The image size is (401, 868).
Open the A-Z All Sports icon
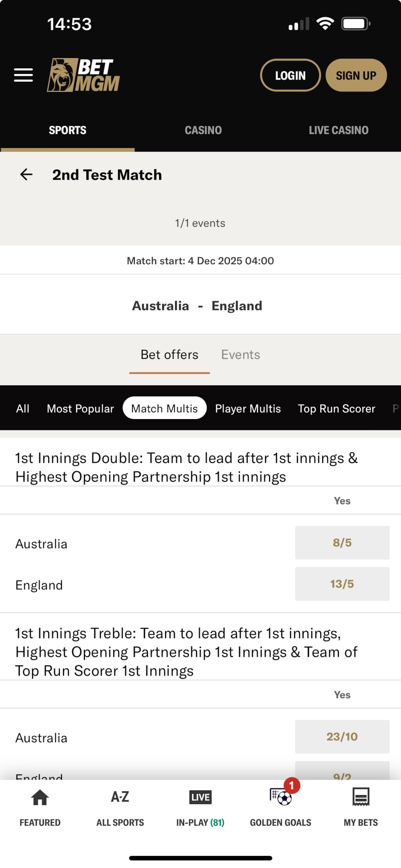click(120, 797)
